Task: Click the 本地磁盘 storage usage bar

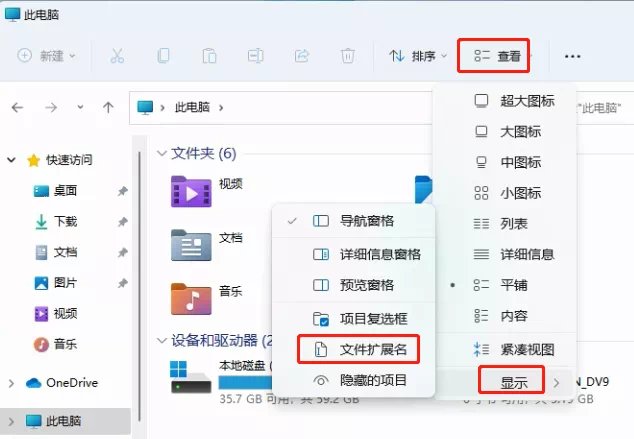Action: [x=245, y=382]
